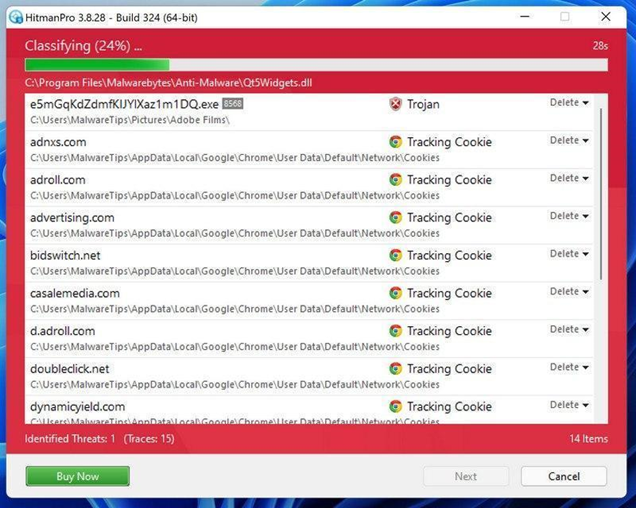Click the Classifying (24%) status heading
This screenshot has height=508, width=636.
(x=83, y=46)
